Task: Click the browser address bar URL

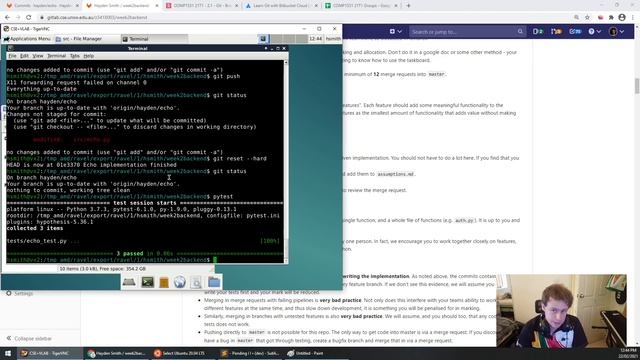Action: point(97,18)
